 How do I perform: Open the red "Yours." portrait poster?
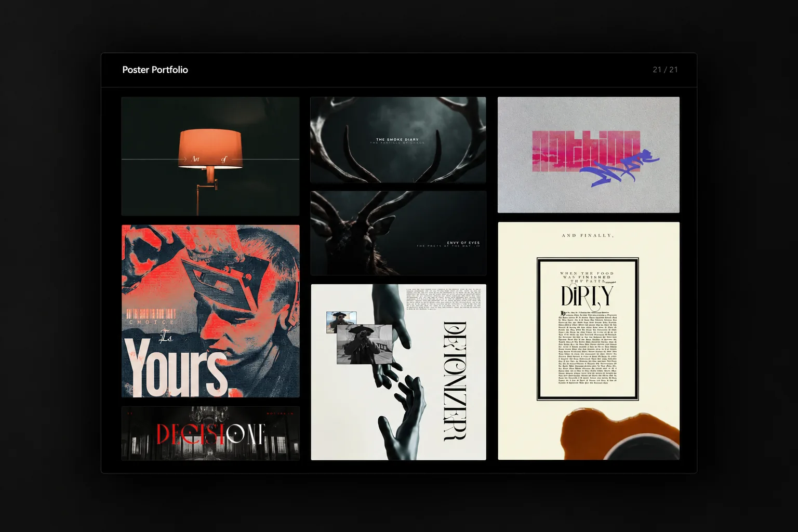[210, 311]
